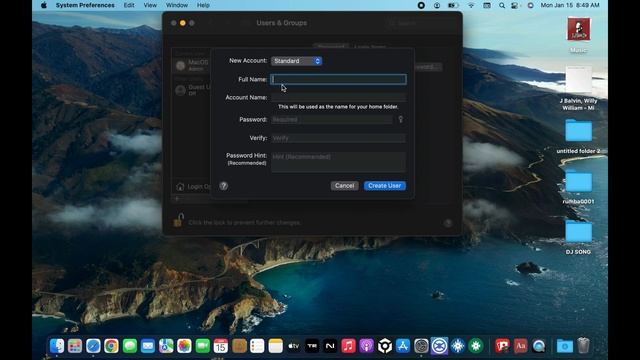The image size is (640, 360).
Task: Click the Account Name input field
Action: coord(338,97)
